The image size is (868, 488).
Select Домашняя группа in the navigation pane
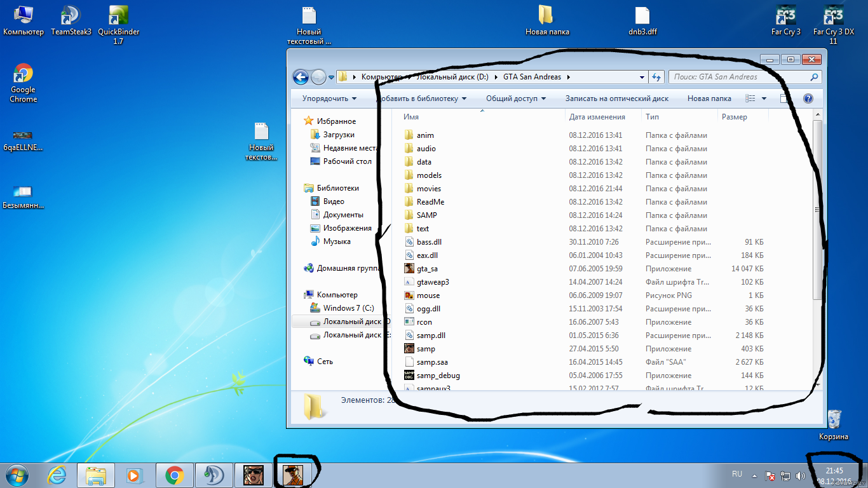pos(348,268)
